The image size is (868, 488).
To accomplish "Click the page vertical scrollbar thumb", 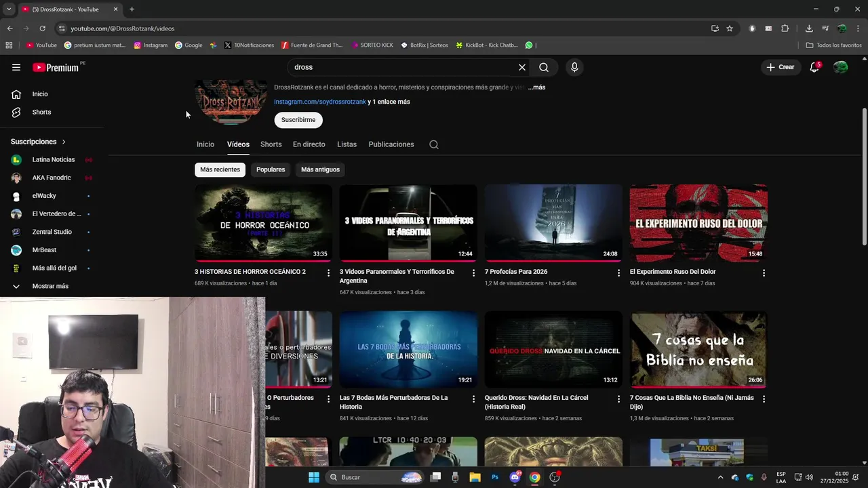I will point(864,176).
